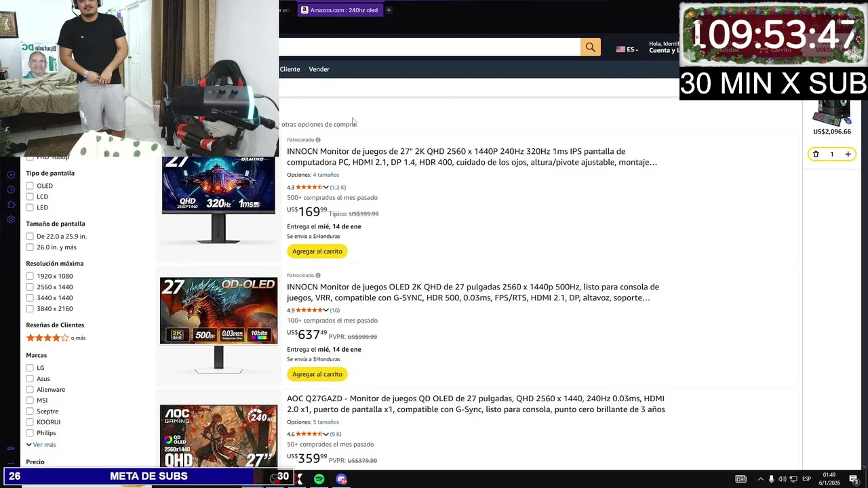Select the Amazon.com 240hz oled tab

click(339, 10)
